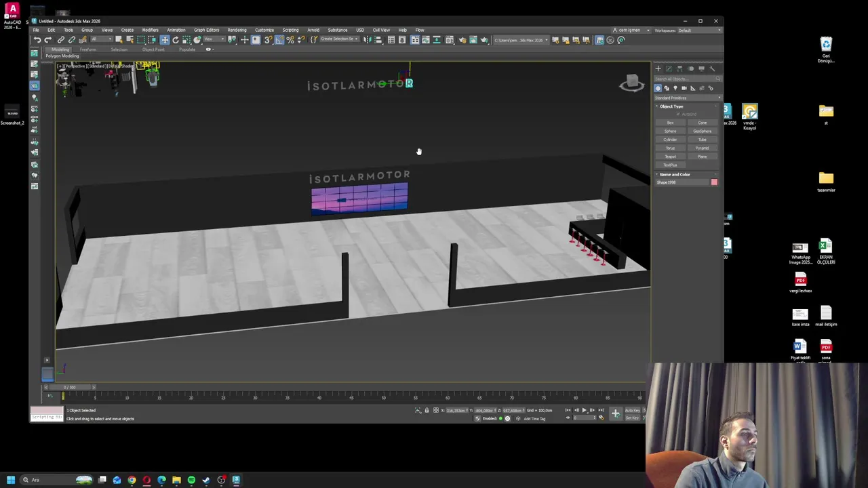Select the Cameras category icon
This screenshot has width=868, height=488.
click(x=684, y=88)
